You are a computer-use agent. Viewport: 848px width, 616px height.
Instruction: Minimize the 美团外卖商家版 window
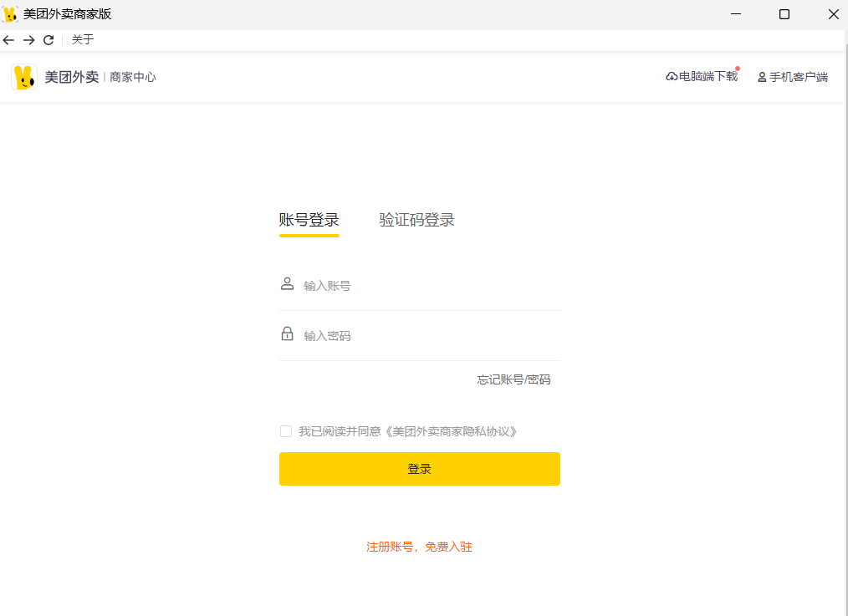736,14
